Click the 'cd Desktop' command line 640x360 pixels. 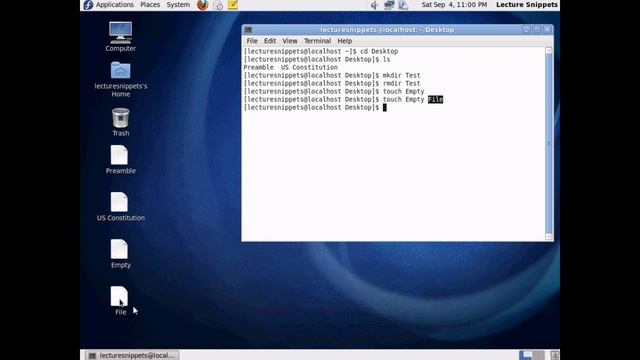[x=321, y=51]
